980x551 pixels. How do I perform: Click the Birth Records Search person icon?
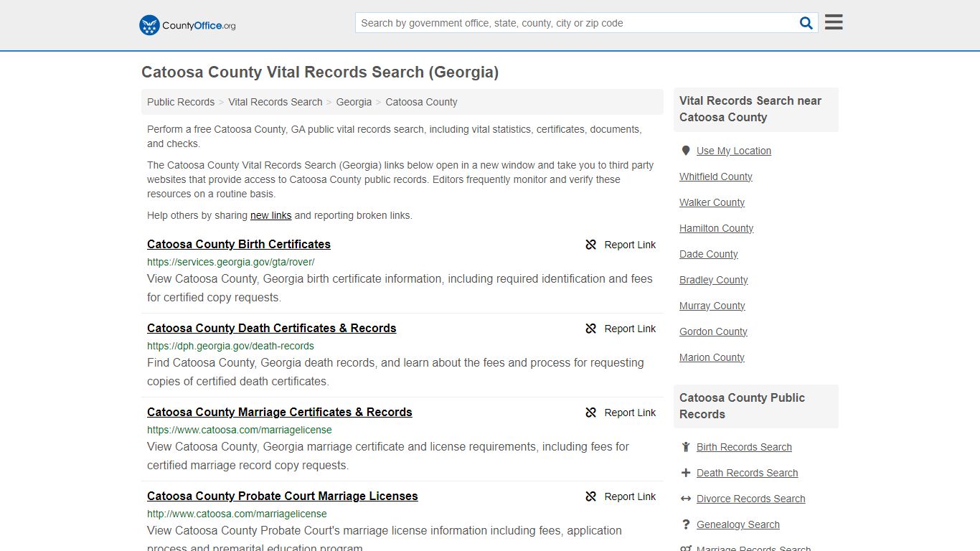(x=686, y=447)
